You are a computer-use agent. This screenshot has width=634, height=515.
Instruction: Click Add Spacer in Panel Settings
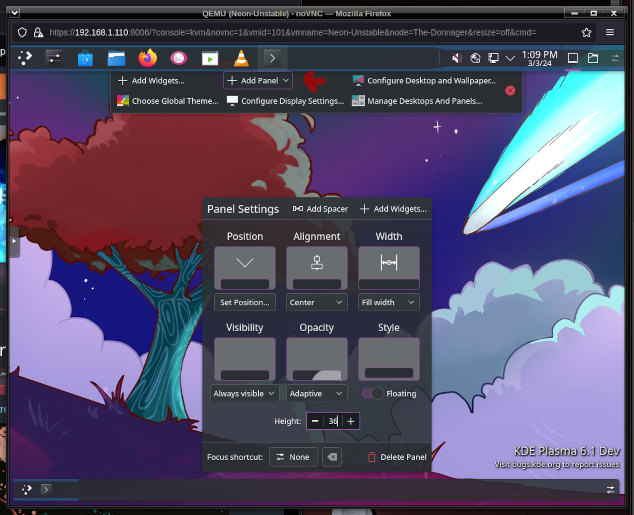pyautogui.click(x=320, y=209)
